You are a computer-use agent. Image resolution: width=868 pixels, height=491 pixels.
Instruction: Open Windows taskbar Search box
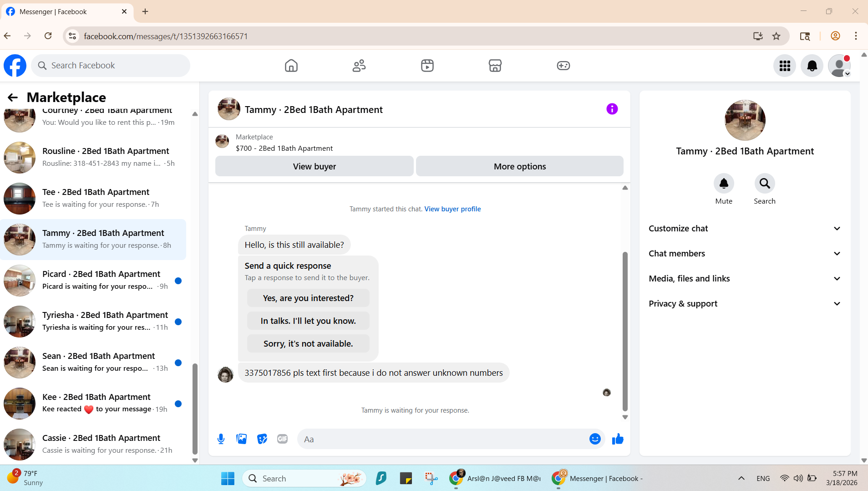click(304, 478)
